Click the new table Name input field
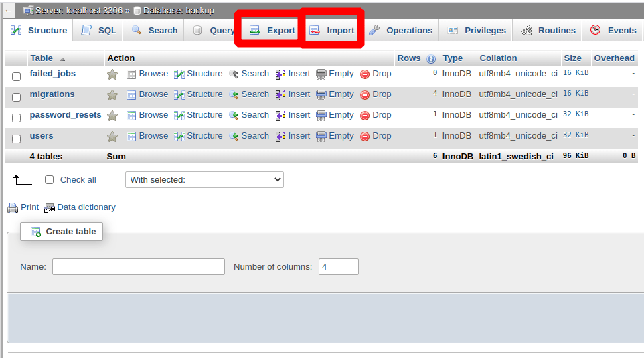The width and height of the screenshot is (644, 358). pyautogui.click(x=139, y=267)
